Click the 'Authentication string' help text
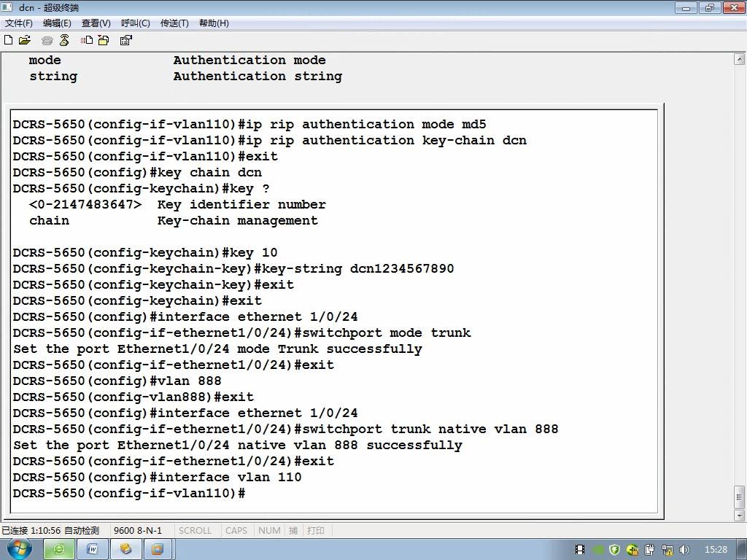The width and height of the screenshot is (747, 560). coord(258,76)
